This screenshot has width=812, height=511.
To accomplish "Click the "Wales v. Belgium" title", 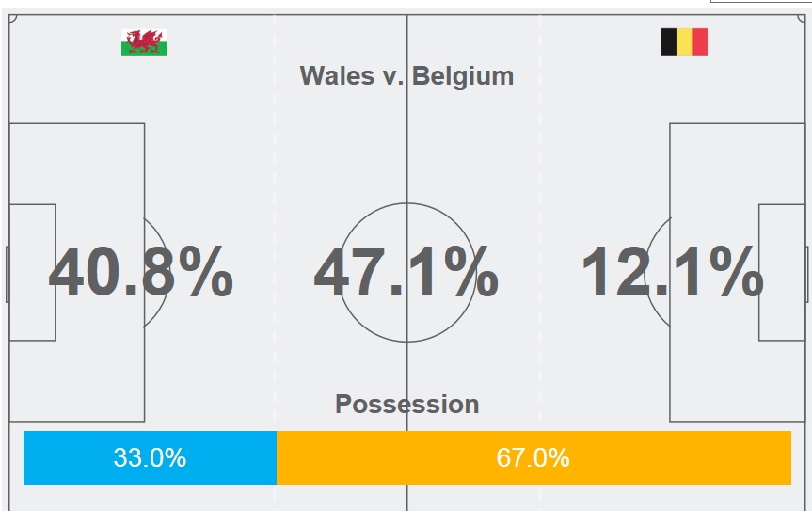I will pyautogui.click(x=406, y=76).
